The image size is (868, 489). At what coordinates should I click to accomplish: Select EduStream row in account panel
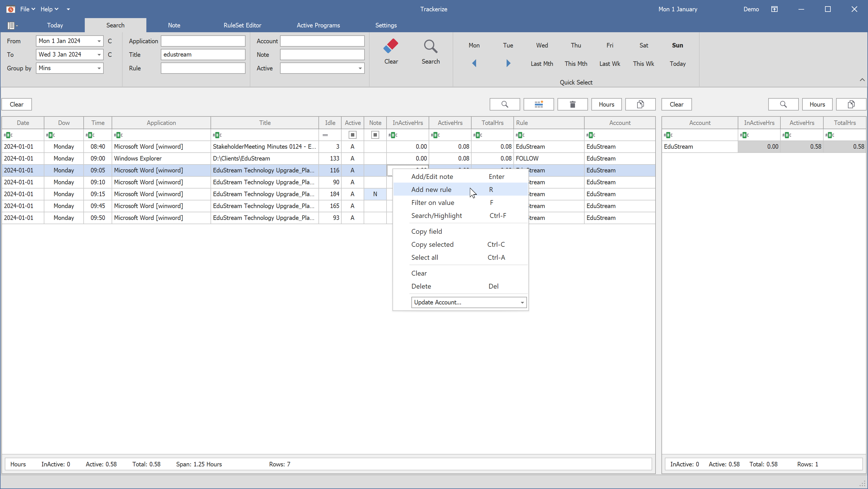[x=764, y=147]
